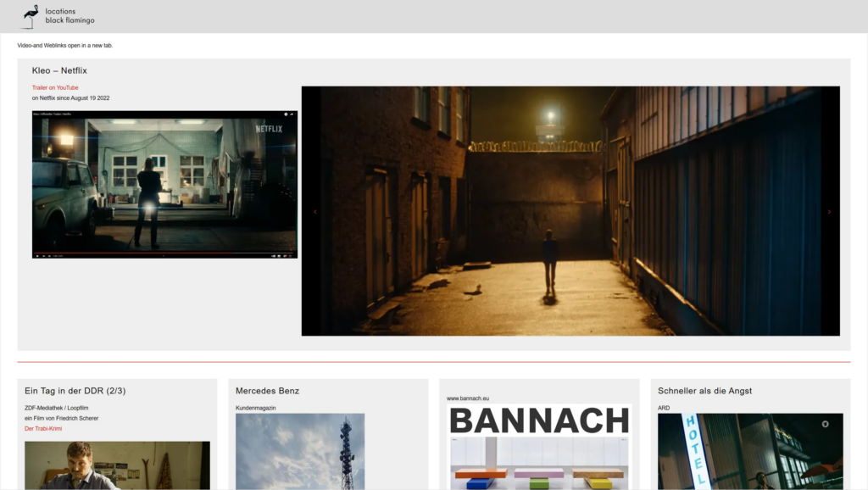Click the 'ZDF-Mediathek / Loopfilm' text
This screenshot has width=868, height=490.
point(56,408)
